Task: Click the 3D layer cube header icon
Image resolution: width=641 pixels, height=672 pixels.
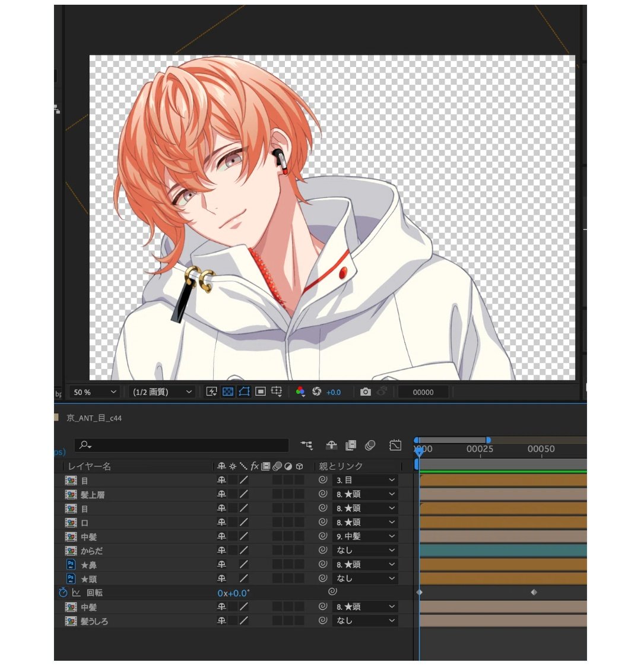Action: click(300, 466)
